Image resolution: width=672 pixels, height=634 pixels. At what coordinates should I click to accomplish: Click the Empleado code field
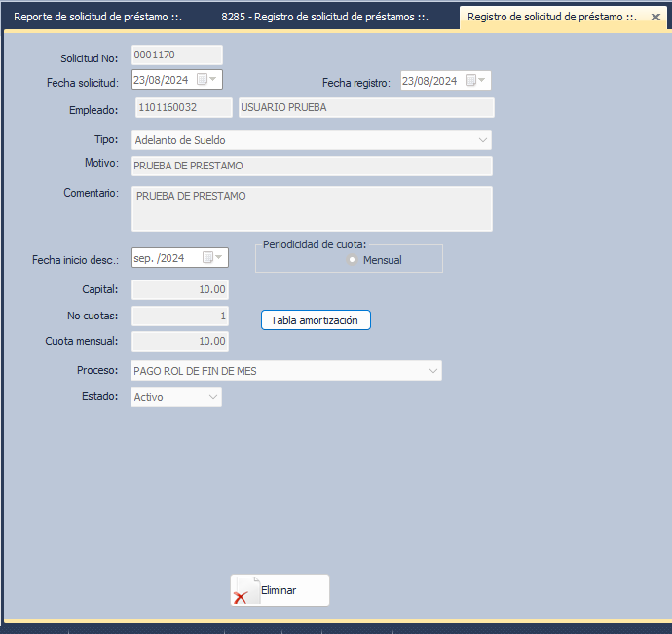pyautogui.click(x=181, y=108)
